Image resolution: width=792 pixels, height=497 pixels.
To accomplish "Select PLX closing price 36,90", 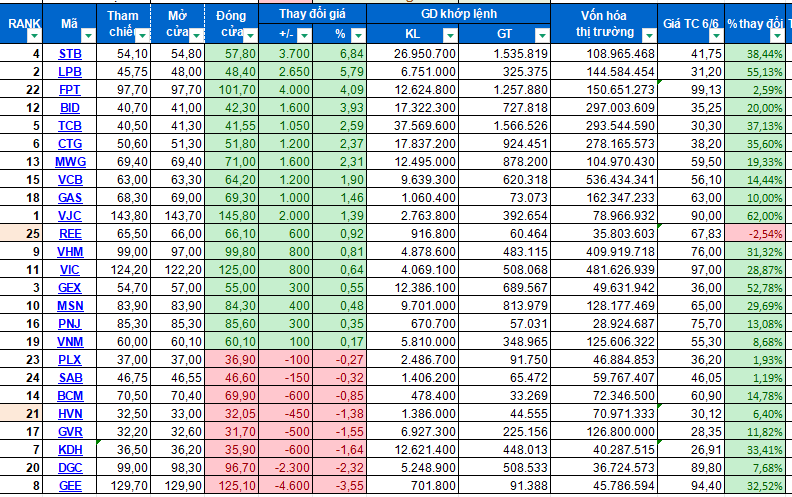I will 231,360.
